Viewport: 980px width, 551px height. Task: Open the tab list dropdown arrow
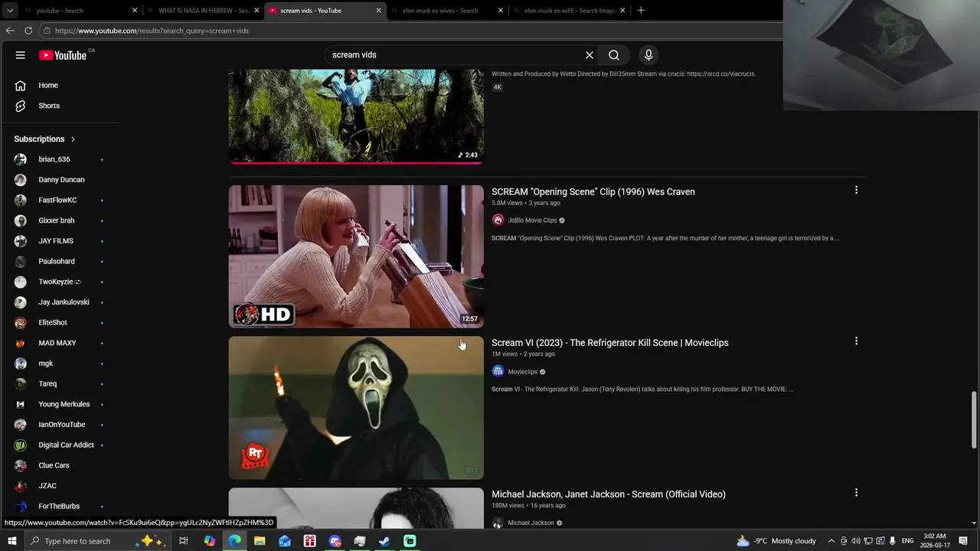[x=10, y=11]
